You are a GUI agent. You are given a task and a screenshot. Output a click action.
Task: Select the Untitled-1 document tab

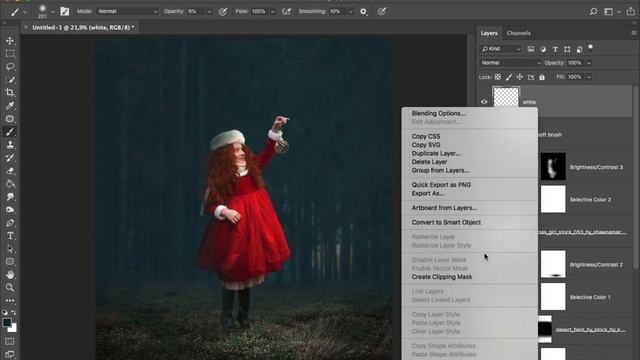83,28
